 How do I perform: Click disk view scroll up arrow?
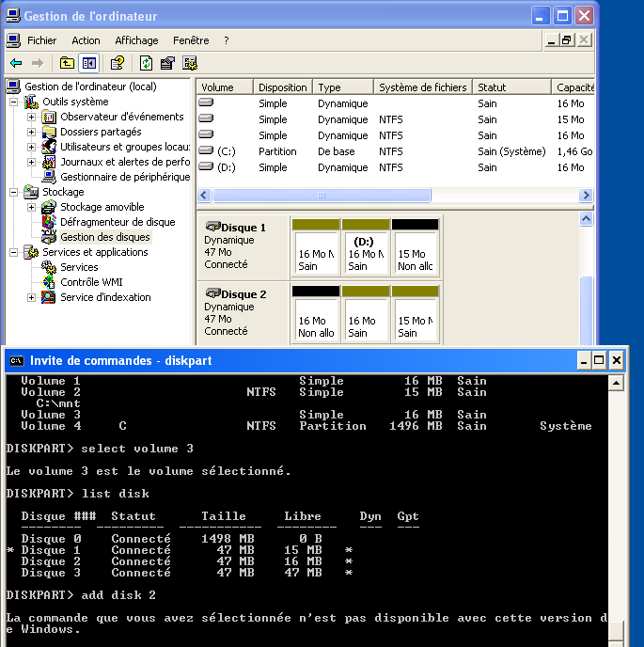click(x=587, y=219)
